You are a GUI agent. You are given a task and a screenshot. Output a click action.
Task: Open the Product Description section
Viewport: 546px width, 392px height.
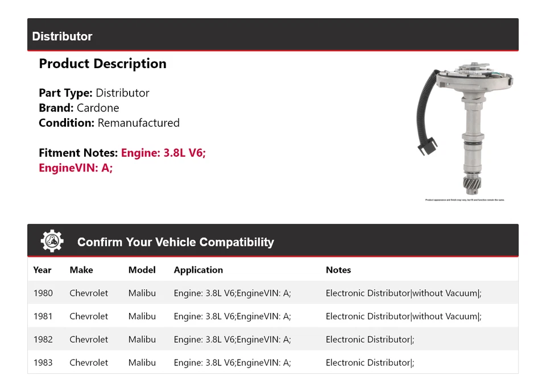[102, 64]
